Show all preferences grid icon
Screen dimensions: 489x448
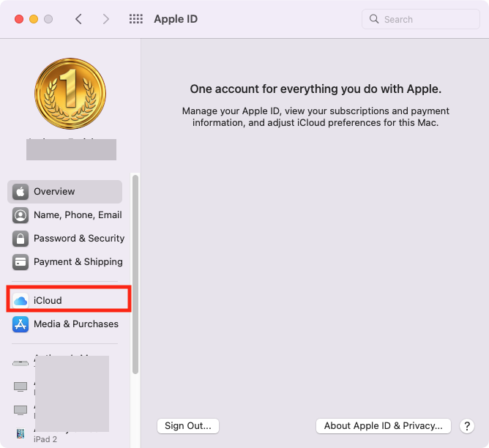(136, 19)
